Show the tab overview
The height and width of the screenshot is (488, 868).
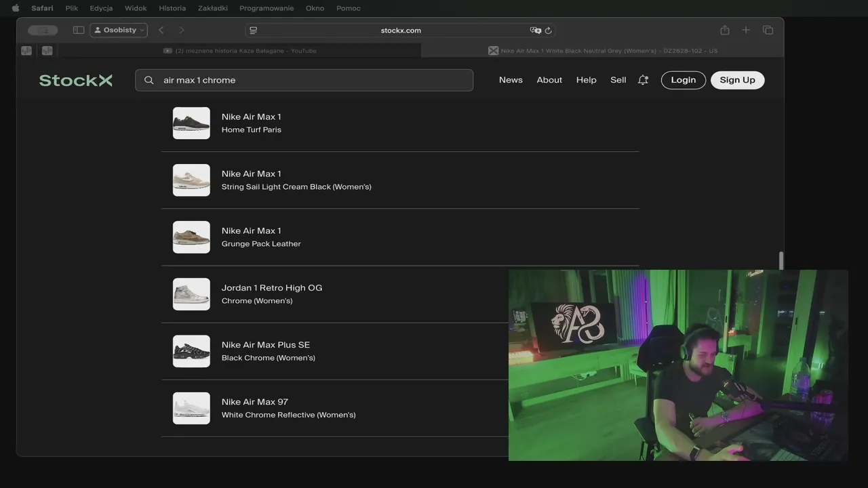tap(768, 30)
